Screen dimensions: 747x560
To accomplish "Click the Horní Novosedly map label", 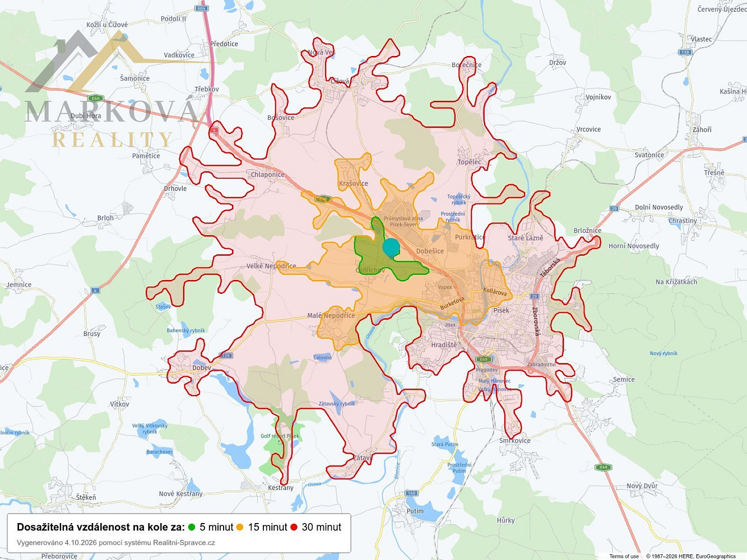I will click(634, 246).
